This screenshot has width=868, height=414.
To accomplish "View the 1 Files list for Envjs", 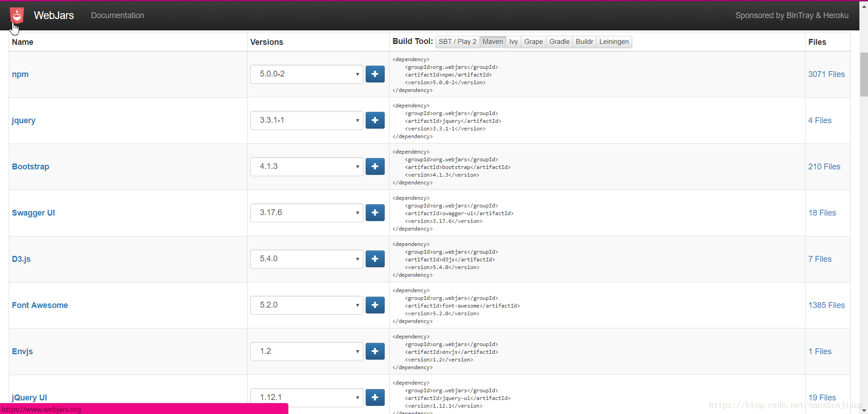I will (x=820, y=351).
